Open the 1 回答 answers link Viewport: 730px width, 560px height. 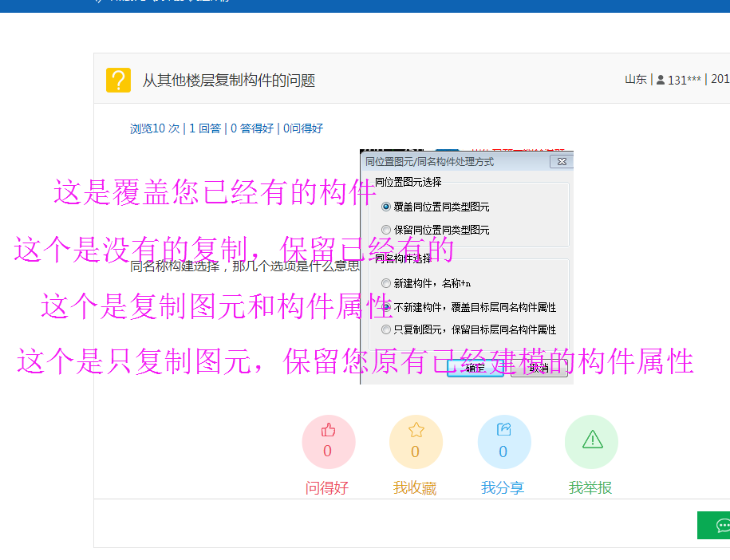(x=205, y=128)
